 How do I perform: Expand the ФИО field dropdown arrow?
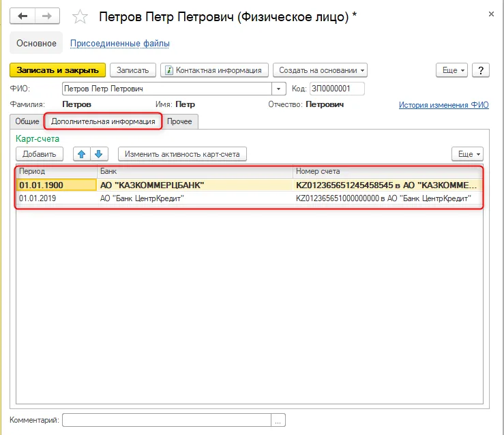279,89
